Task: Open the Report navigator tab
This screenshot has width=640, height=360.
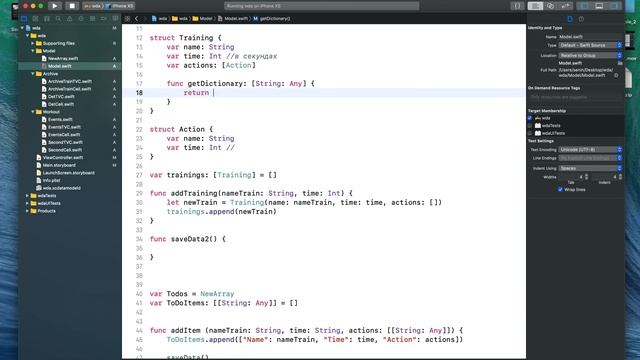Action: pyautogui.click(x=115, y=19)
